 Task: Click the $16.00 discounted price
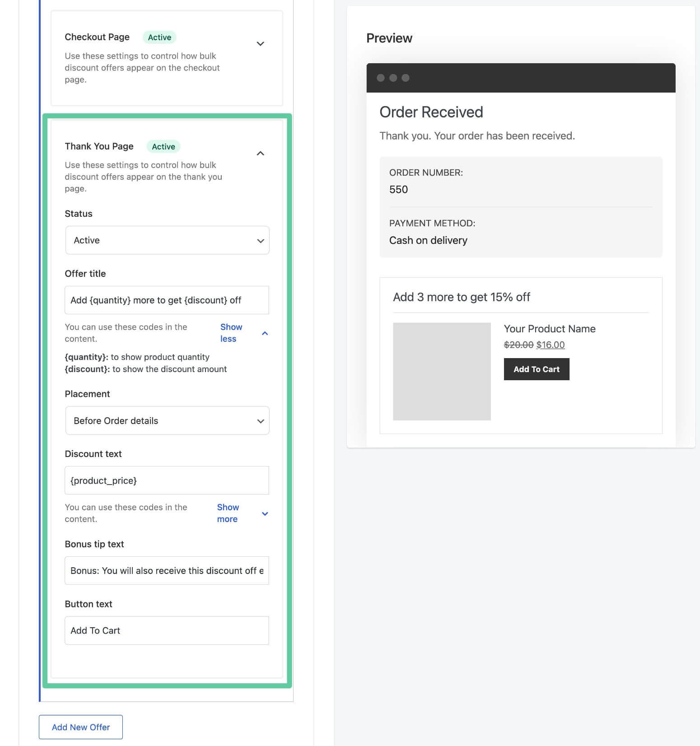[551, 345]
